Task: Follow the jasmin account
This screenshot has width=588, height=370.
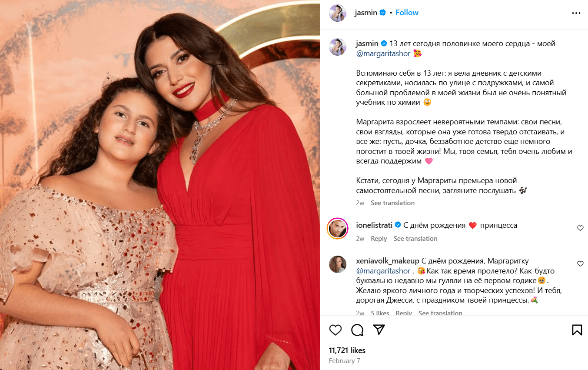Action: 407,13
